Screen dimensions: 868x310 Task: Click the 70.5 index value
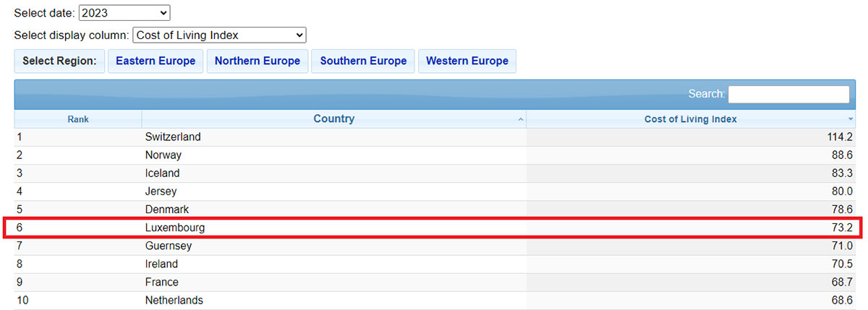(x=843, y=264)
